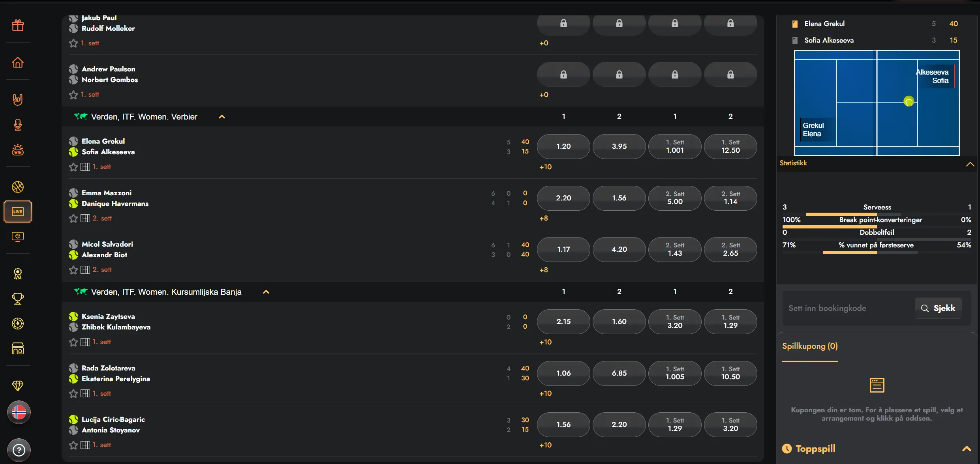Open the help question mark icon

tap(19, 450)
